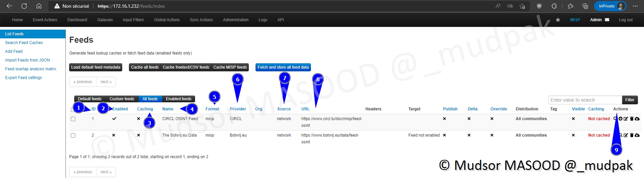Screen dimensions: 644x178
Task: Click cloud download icon for Botvrij.eu feed
Action: click(637, 135)
